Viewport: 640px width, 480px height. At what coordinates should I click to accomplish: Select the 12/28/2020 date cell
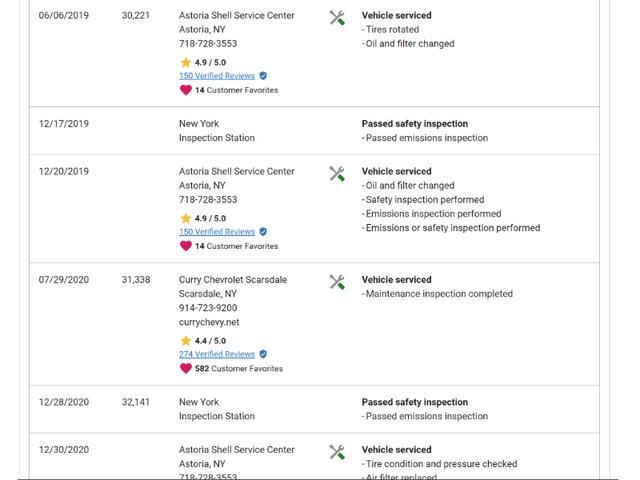click(x=64, y=402)
